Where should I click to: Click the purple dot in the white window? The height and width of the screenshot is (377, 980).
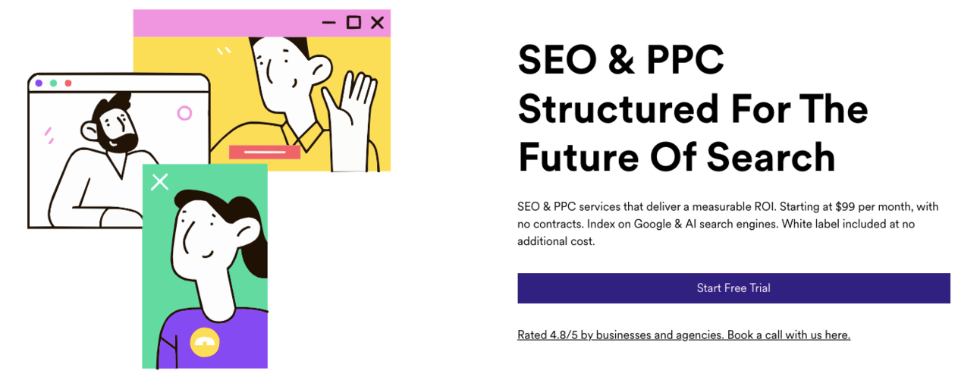click(39, 83)
